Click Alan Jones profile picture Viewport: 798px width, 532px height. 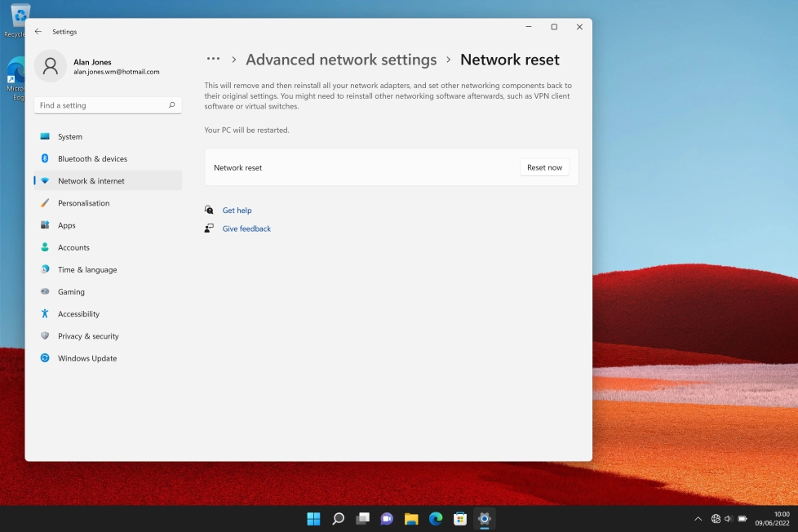[x=51, y=66]
